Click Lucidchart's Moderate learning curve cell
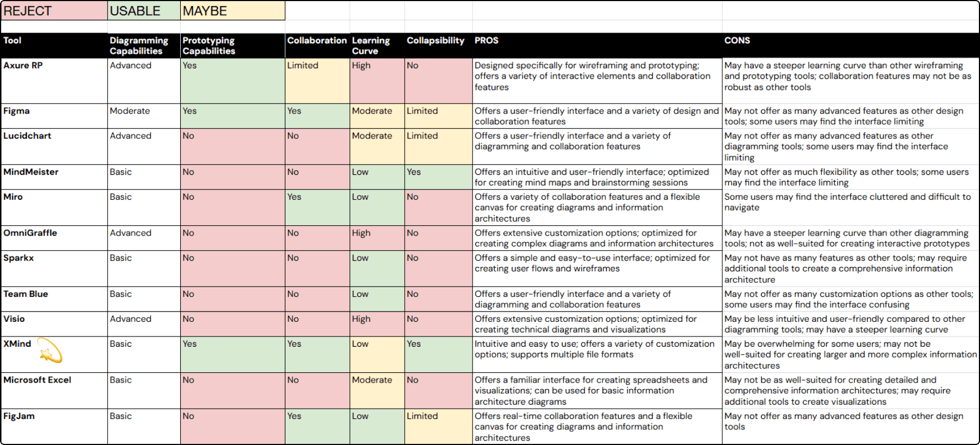Screen dimensions: 980x445 [377, 147]
